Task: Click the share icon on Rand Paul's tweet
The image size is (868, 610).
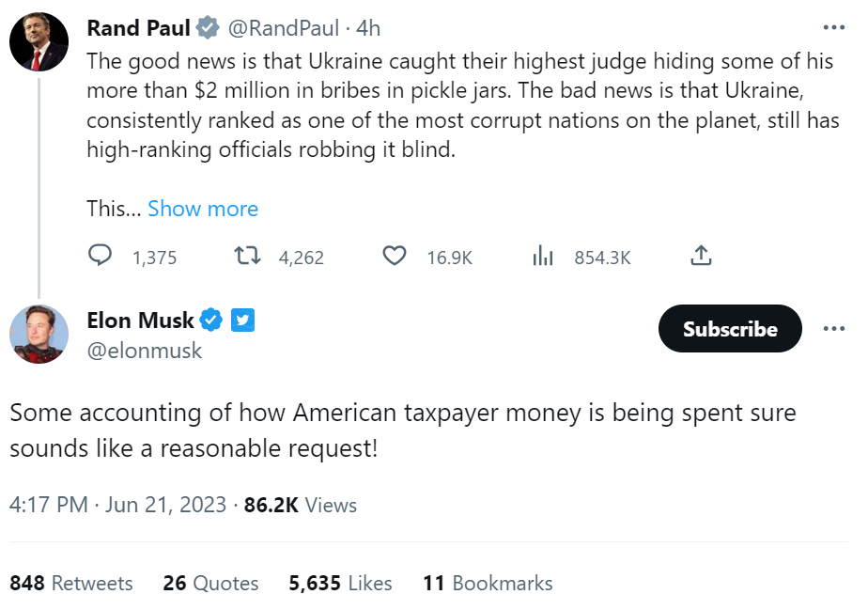Action: tap(701, 256)
